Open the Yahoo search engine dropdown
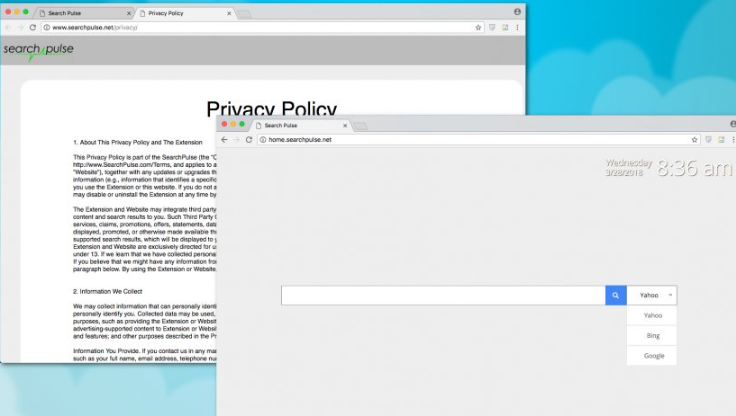736x416 pixels. point(652,295)
